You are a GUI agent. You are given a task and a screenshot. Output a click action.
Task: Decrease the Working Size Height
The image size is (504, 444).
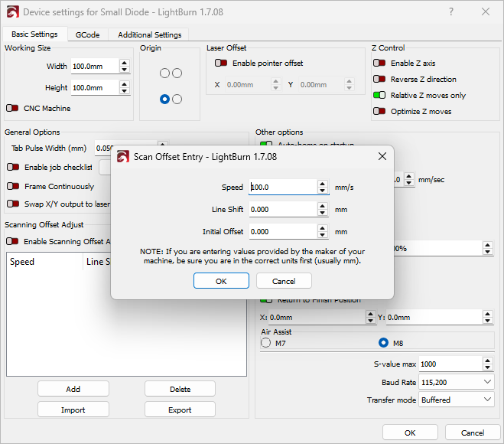point(125,91)
